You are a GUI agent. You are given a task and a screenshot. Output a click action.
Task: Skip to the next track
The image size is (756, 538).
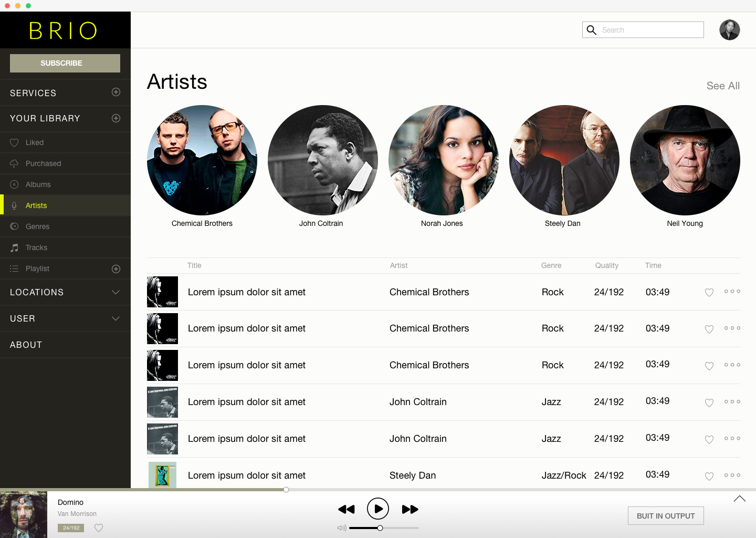[410, 509]
